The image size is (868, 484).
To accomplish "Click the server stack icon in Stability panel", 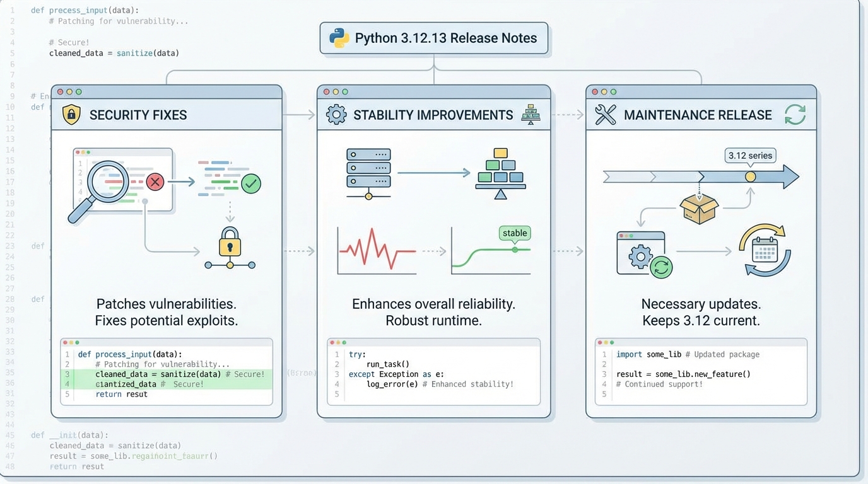I will pyautogui.click(x=368, y=169).
